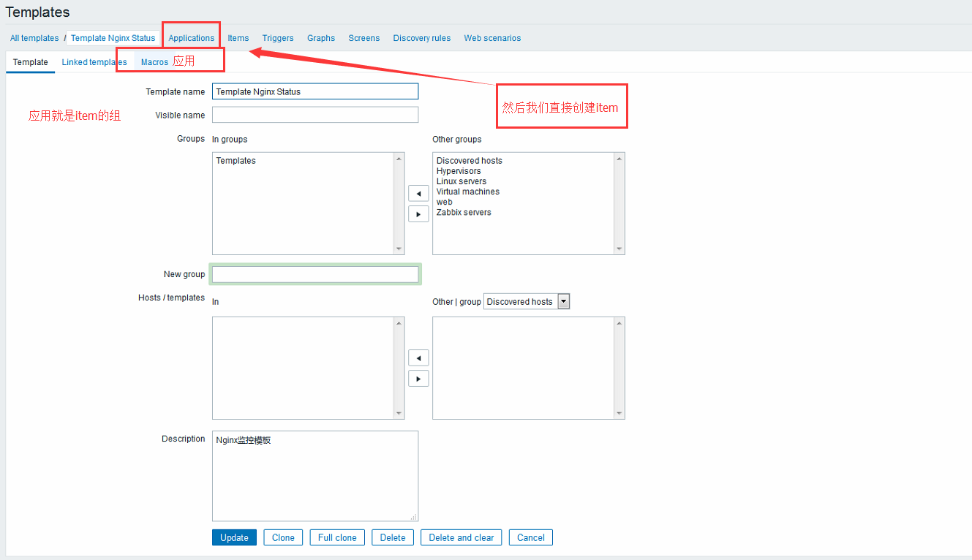Click the Delete button
This screenshot has width=972, height=560.
(x=393, y=537)
